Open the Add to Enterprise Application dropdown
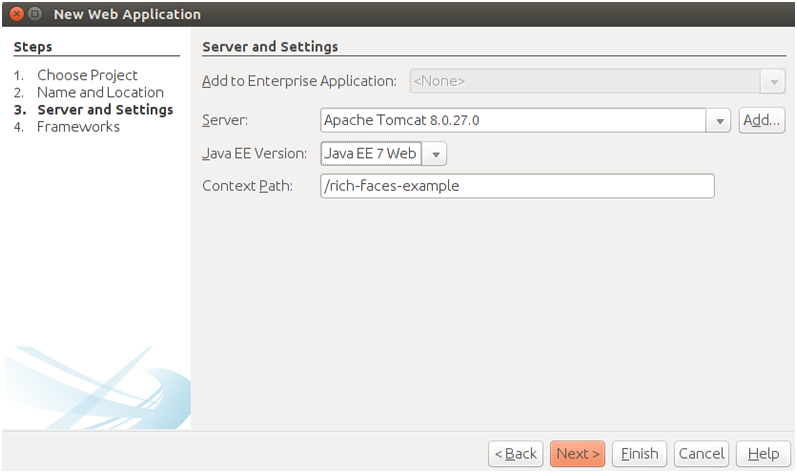Viewport: 797px width, 473px height. (773, 82)
